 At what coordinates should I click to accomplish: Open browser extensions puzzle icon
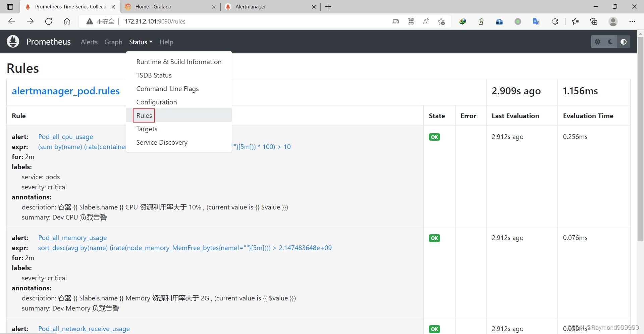(x=555, y=21)
